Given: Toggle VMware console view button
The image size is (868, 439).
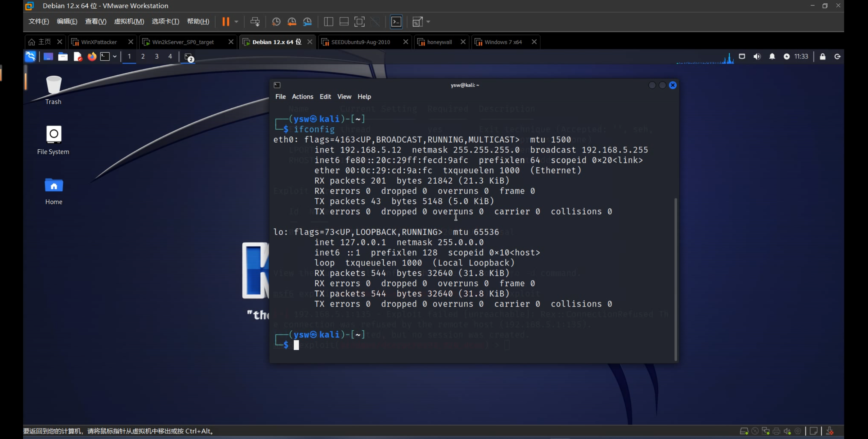Looking at the screenshot, I should tap(396, 22).
